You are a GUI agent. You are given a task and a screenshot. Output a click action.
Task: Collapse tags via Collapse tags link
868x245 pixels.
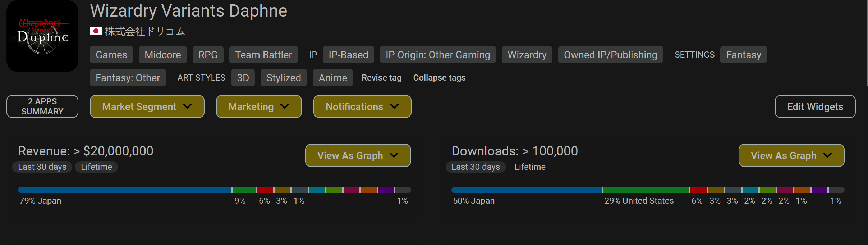tap(439, 78)
